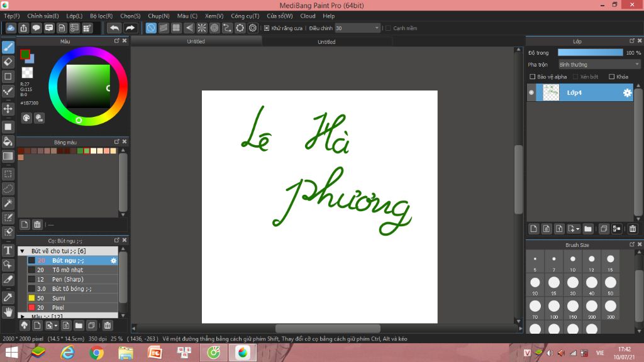This screenshot has width=644, height=362.
Task: Open the Cloud menu
Action: click(x=308, y=16)
